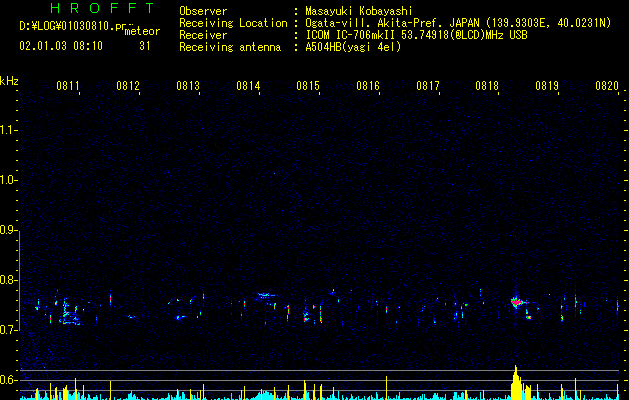Click the 1.1 frequency axis label
This screenshot has width=629, height=400.
tap(8, 130)
